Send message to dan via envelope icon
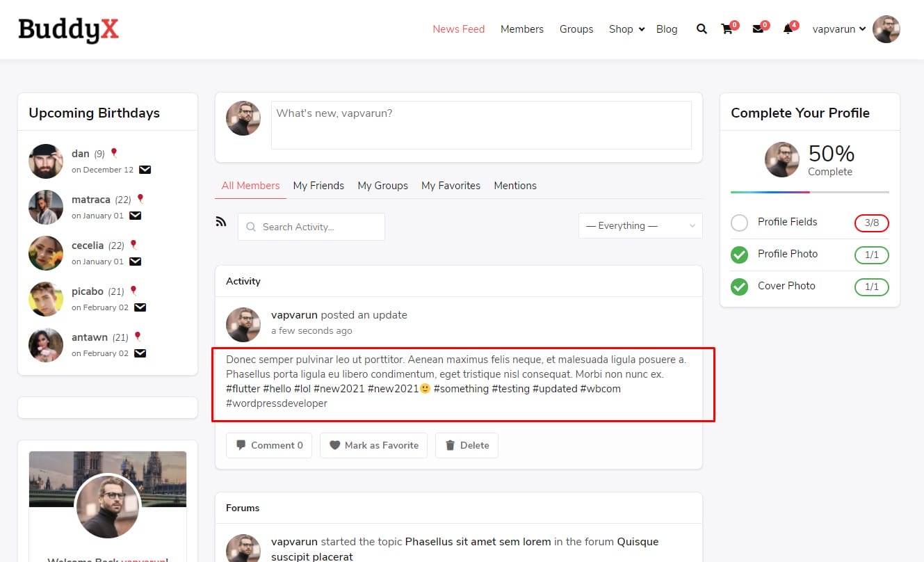The image size is (924, 562). pyautogui.click(x=145, y=170)
